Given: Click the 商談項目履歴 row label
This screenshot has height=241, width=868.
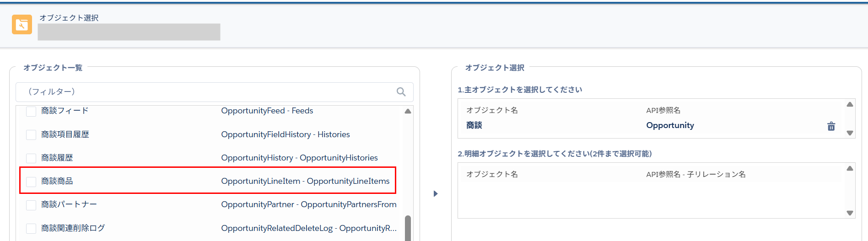Looking at the screenshot, I should pos(65,134).
